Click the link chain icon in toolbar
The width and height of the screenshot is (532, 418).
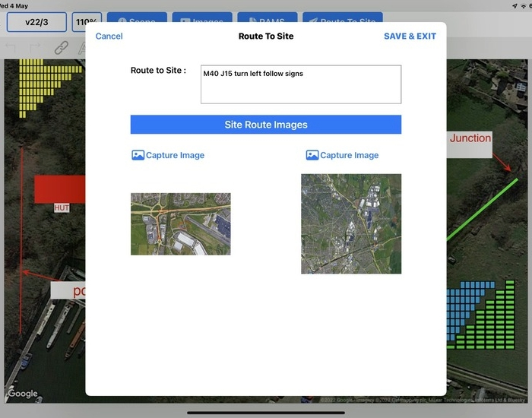[x=62, y=48]
